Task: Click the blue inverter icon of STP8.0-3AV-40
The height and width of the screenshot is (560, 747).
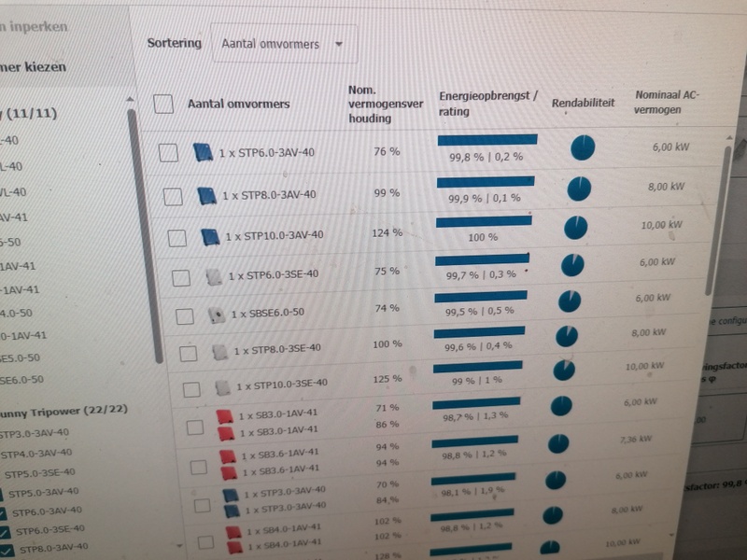Action: pos(206,195)
